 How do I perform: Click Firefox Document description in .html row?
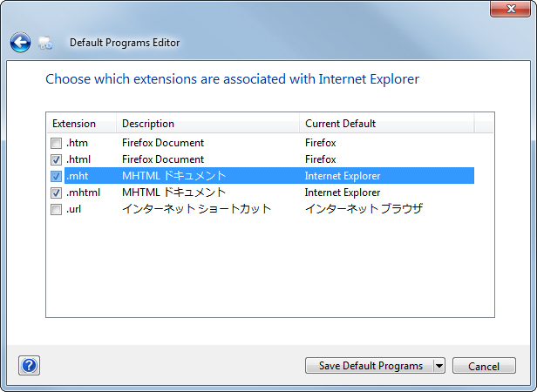tap(163, 159)
